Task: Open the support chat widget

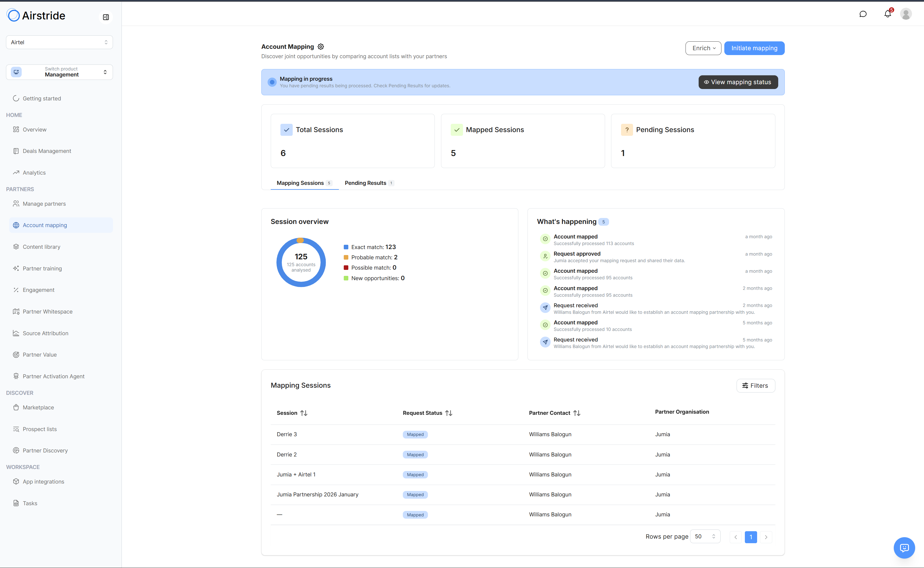Action: pos(904,548)
